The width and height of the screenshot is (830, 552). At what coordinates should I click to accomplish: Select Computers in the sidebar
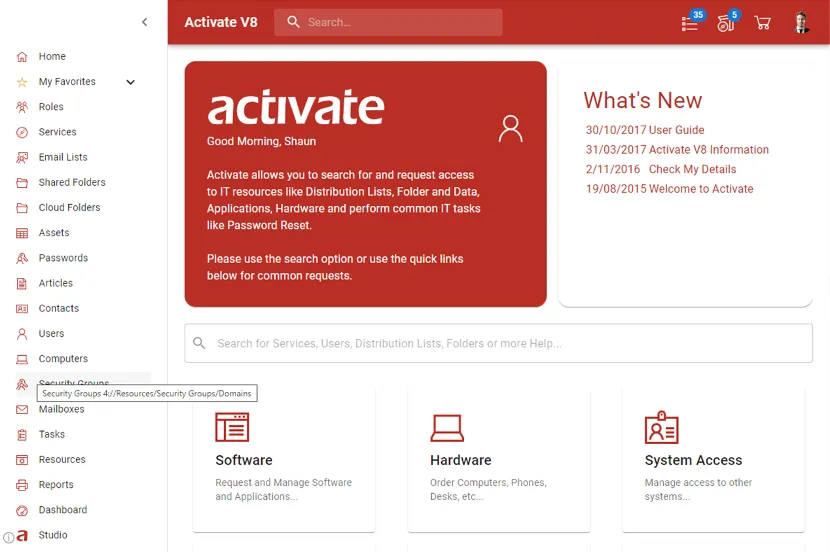click(63, 358)
